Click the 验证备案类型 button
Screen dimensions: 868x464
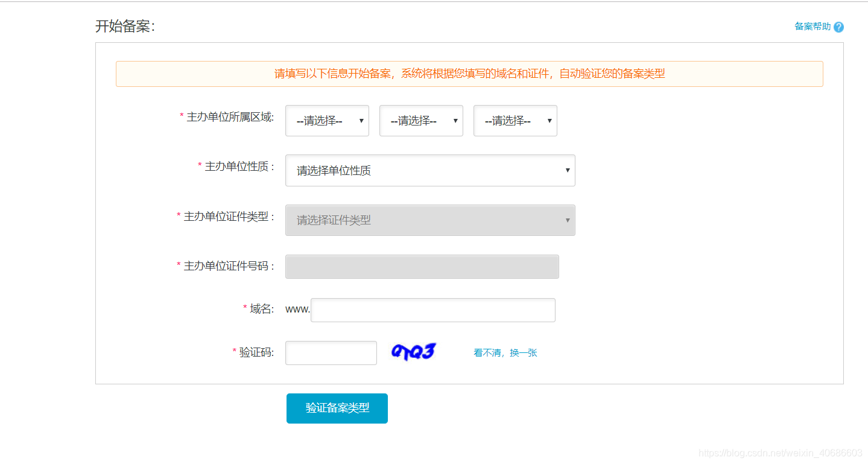(x=337, y=408)
